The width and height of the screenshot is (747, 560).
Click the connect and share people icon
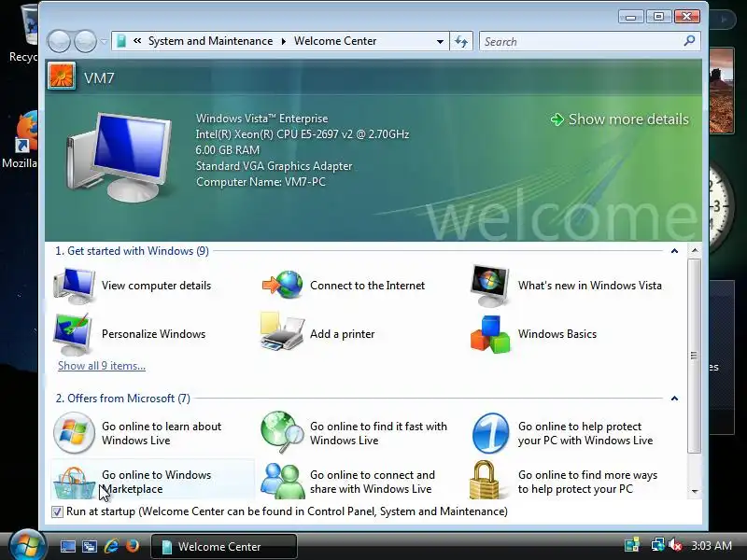[283, 481]
